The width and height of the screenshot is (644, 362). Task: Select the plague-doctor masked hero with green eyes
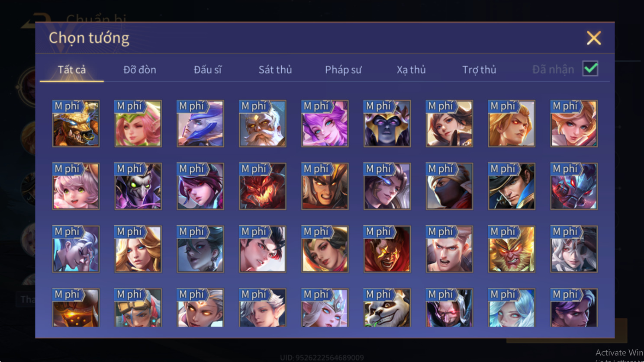(x=138, y=186)
